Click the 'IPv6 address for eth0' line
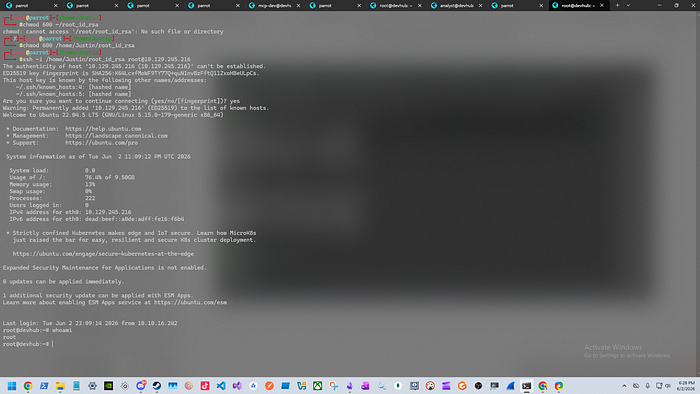The width and height of the screenshot is (700, 394). coord(97,219)
